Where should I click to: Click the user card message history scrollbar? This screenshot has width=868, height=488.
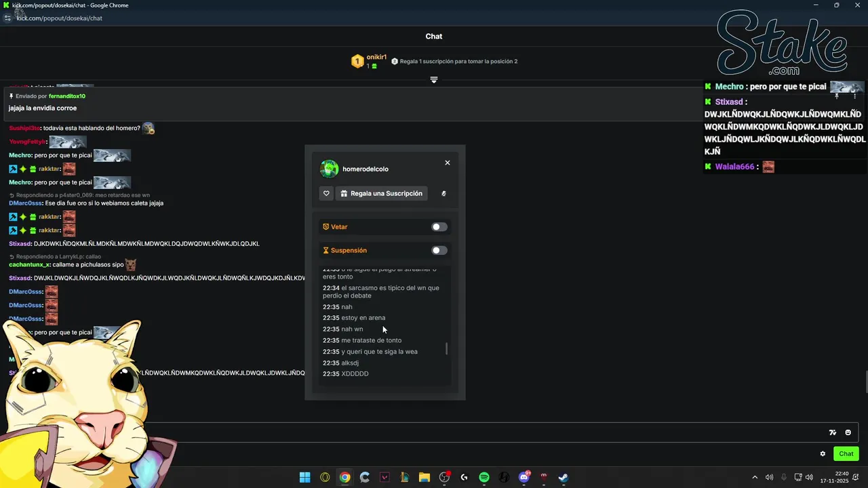(x=446, y=349)
